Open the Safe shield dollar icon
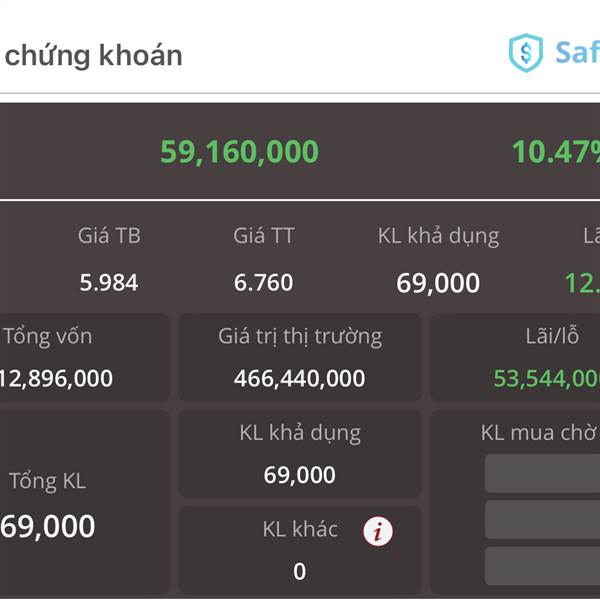The width and height of the screenshot is (600, 600). pyautogui.click(x=526, y=53)
